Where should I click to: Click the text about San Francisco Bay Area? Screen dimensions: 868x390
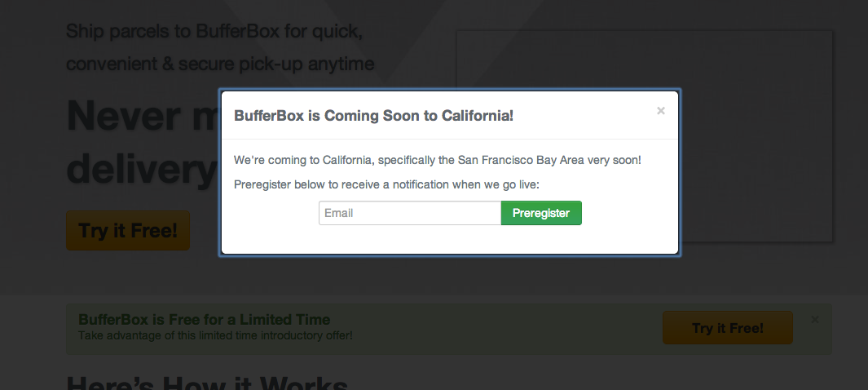tap(438, 160)
